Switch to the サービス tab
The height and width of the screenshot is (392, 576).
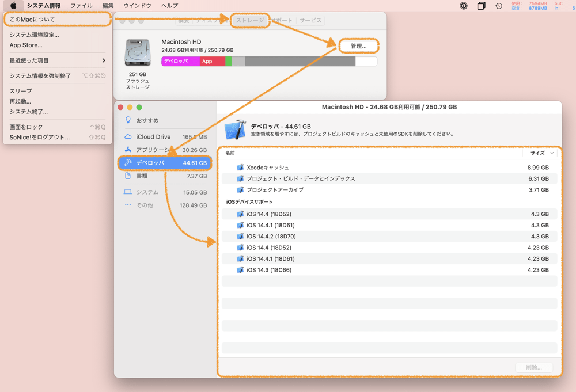[310, 21]
